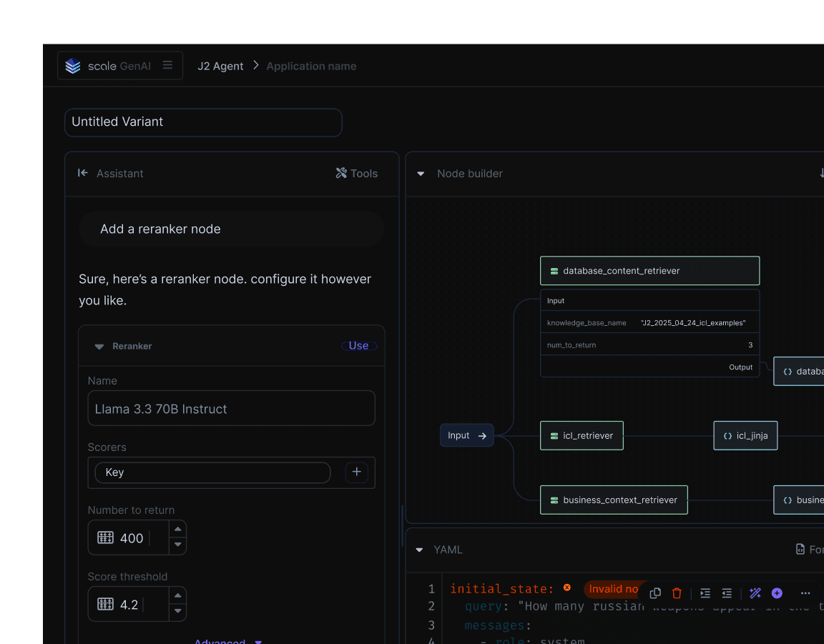This screenshot has width=824, height=644.
Task: Click the increase indent icon
Action: click(705, 593)
